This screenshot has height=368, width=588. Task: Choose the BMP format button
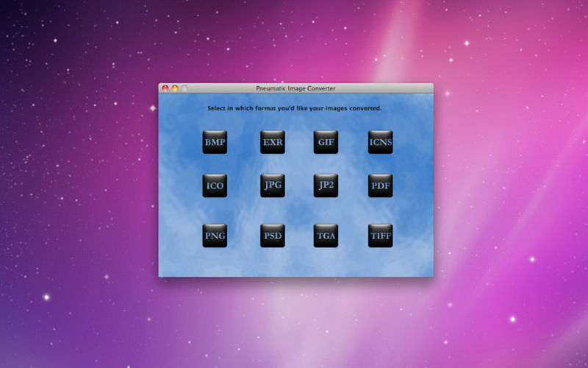215,142
